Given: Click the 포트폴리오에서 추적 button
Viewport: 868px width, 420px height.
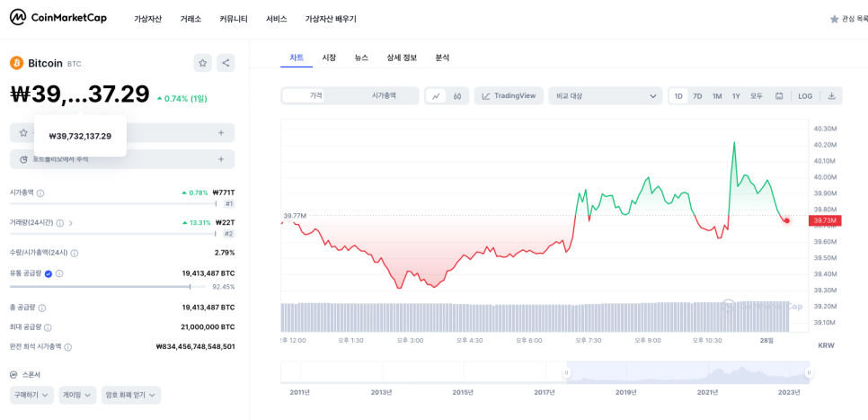Looking at the screenshot, I should click(x=122, y=159).
